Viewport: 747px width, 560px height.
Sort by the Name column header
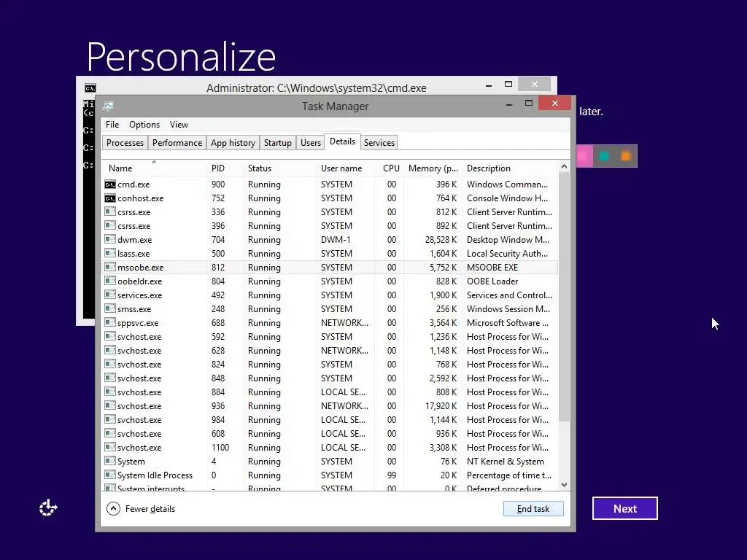coord(155,168)
